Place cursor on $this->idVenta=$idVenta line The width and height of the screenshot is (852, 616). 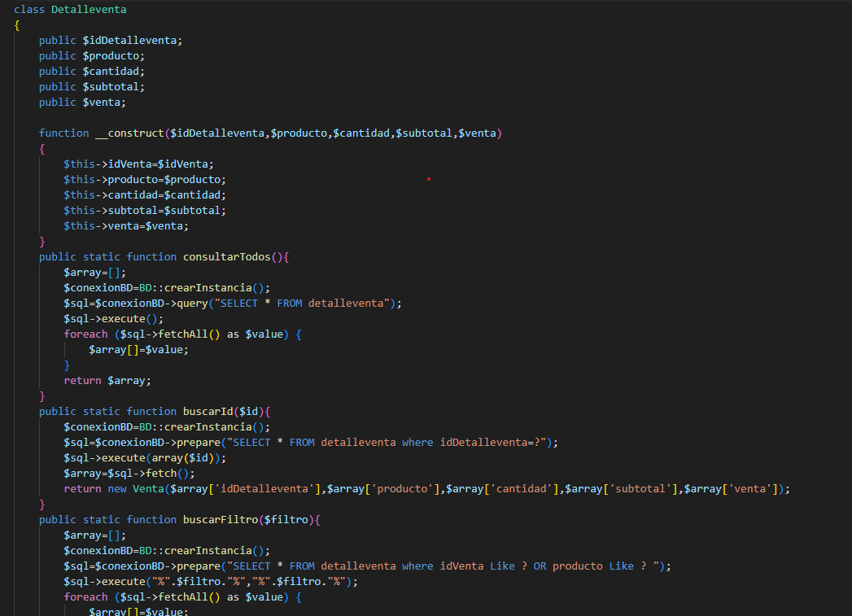pos(138,164)
